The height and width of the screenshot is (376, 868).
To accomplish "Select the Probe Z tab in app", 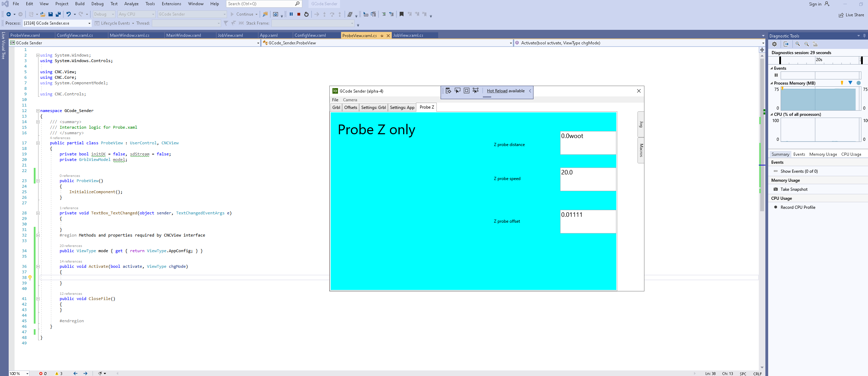I will [426, 108].
